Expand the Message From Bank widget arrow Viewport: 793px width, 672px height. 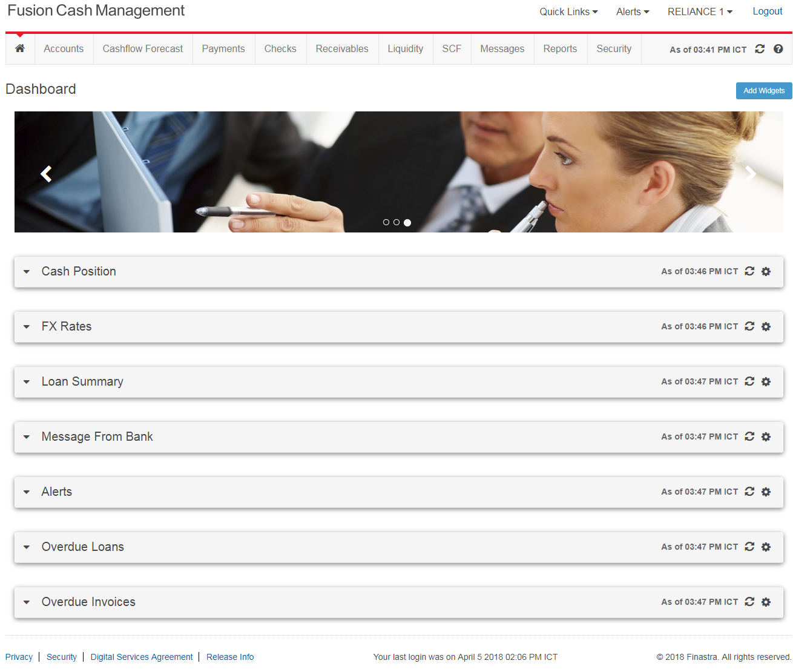pos(27,437)
